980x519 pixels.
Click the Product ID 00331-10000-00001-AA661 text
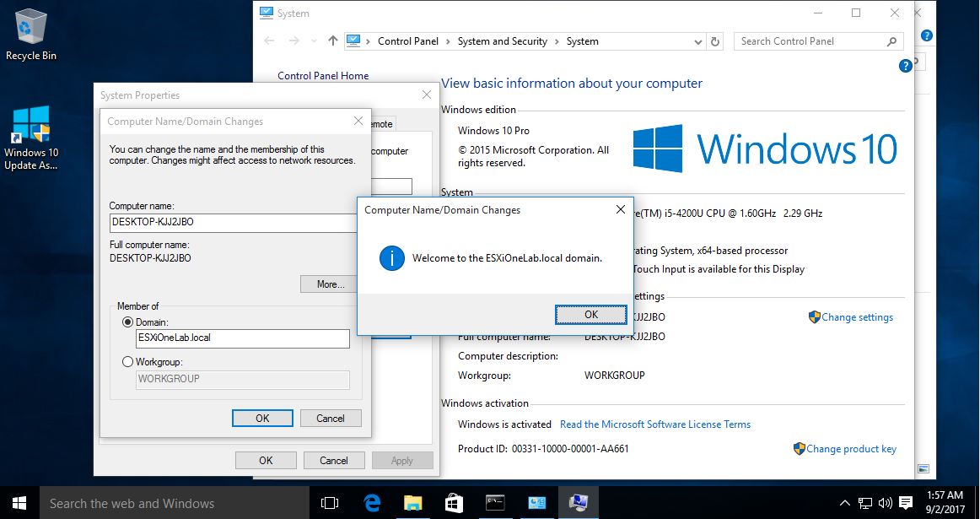pyautogui.click(x=543, y=449)
